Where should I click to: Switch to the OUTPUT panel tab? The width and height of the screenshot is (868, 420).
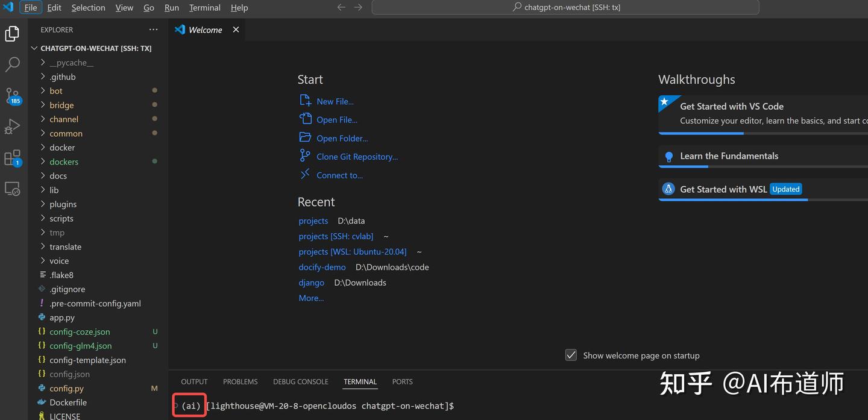(x=194, y=381)
